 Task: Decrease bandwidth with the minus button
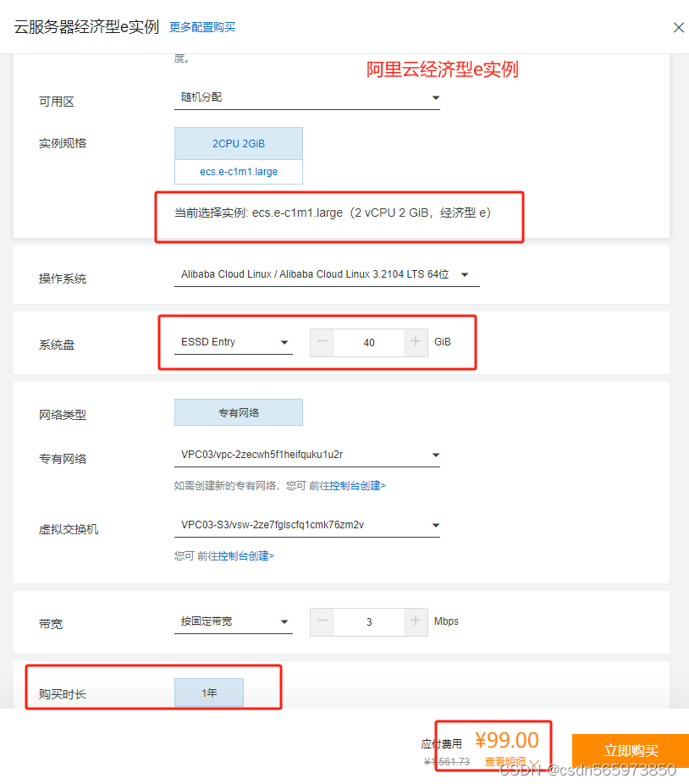[322, 622]
